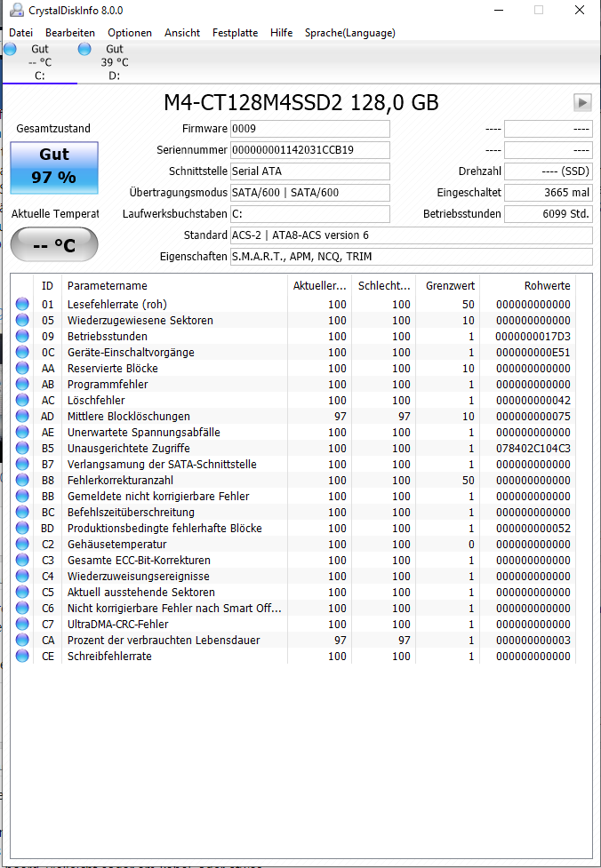Viewport: 601px width, 868px height.
Task: Click the Seriennummer field
Action: [310, 150]
